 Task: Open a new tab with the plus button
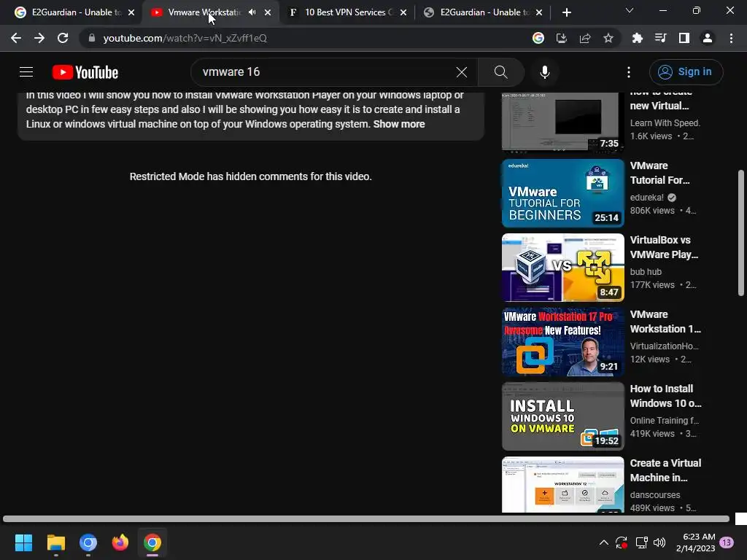coord(566,12)
